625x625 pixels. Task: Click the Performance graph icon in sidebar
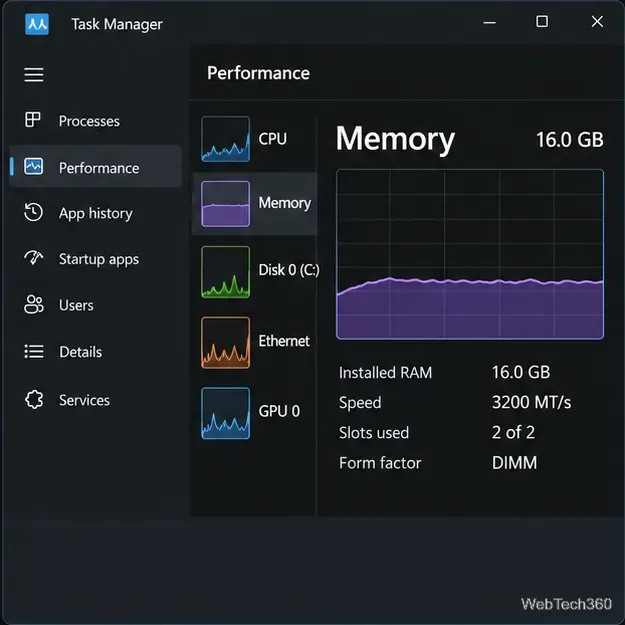(x=33, y=166)
